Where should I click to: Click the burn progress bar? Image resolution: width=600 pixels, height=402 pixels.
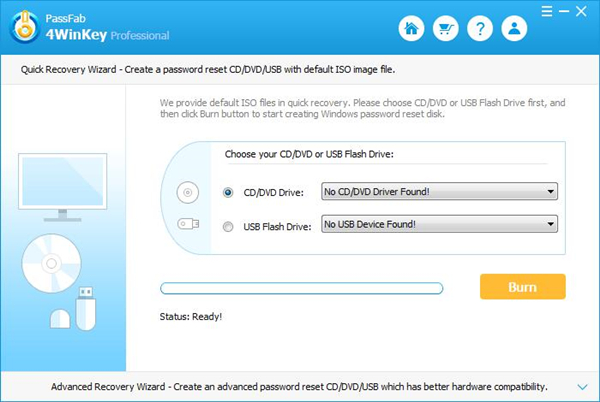301,288
